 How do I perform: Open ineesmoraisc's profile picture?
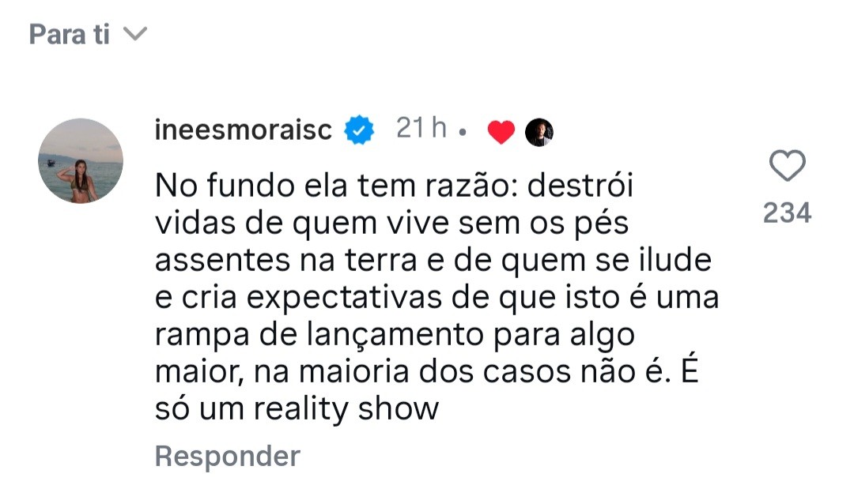point(81,161)
